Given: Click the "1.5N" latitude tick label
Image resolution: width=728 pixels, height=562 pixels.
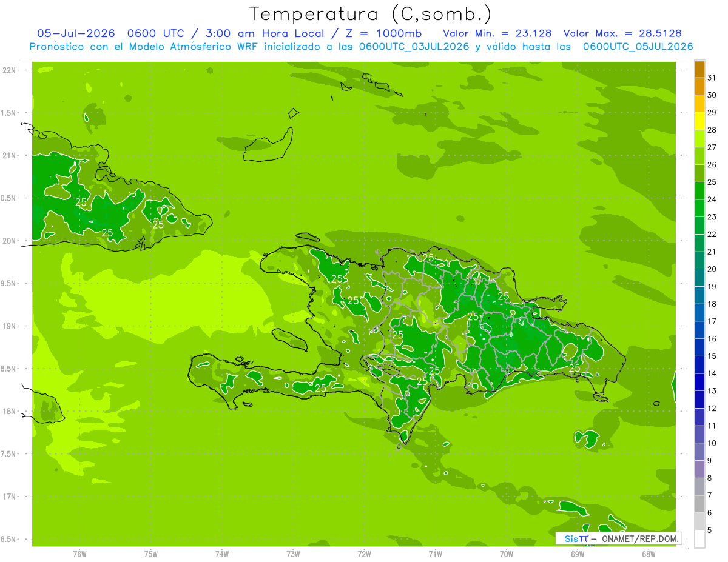Looking at the screenshot, I should pos(8,113).
